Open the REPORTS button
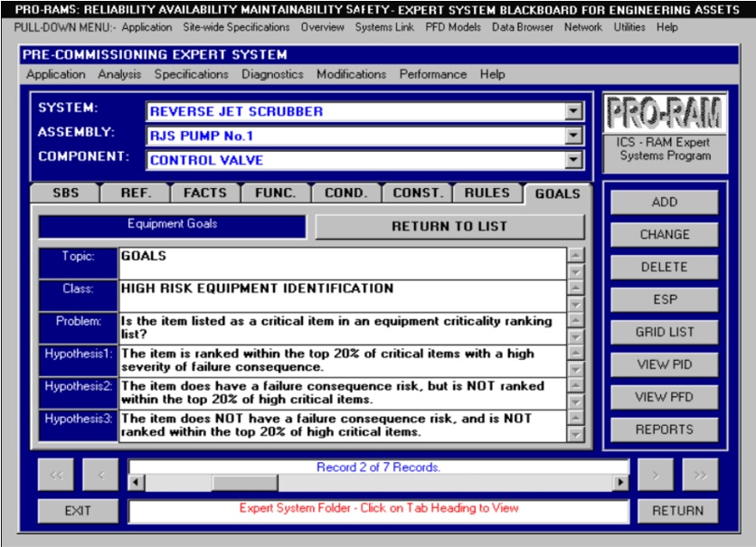 (x=665, y=429)
